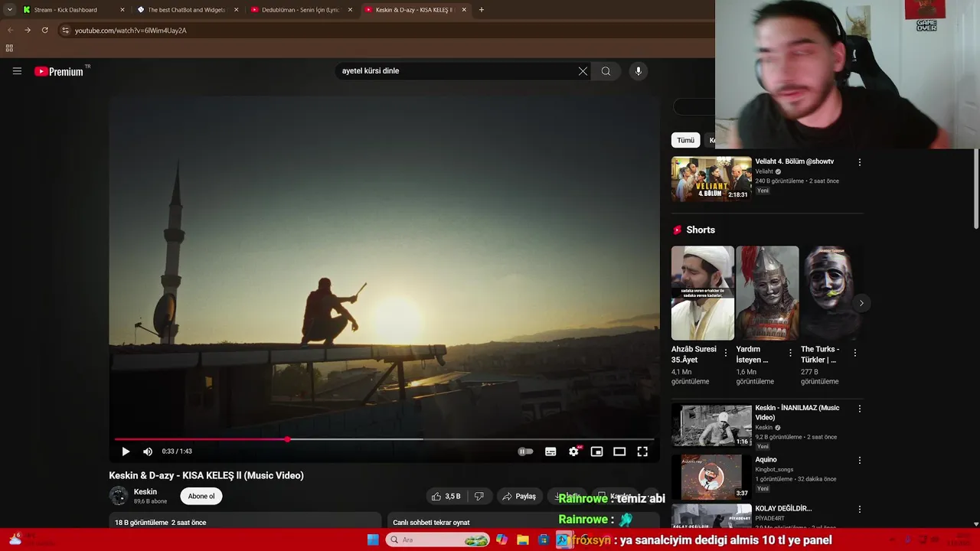This screenshot has width=980, height=551.
Task: Enable theater mode view
Action: [619, 452]
